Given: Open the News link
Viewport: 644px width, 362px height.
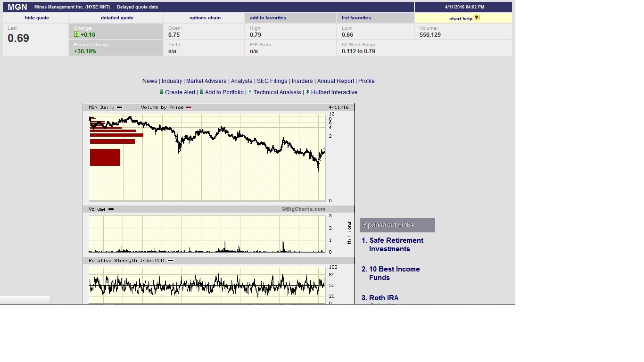Looking at the screenshot, I should [x=150, y=81].
